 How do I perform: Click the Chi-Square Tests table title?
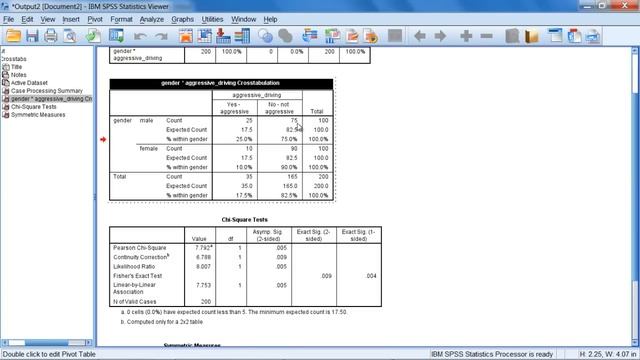[x=244, y=220]
